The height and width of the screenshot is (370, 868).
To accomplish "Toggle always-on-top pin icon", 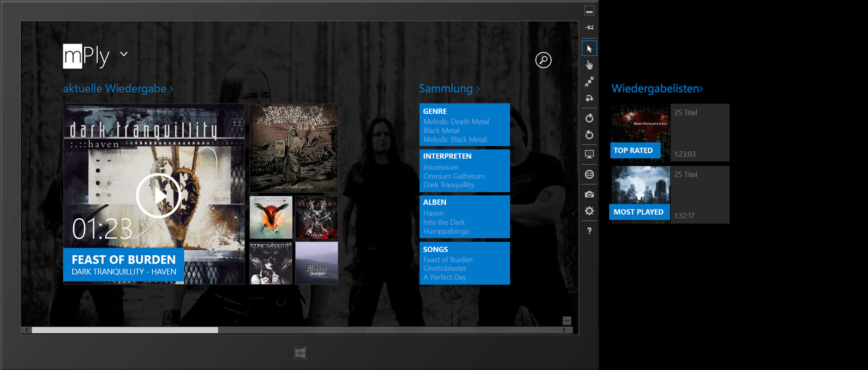I will (x=589, y=28).
